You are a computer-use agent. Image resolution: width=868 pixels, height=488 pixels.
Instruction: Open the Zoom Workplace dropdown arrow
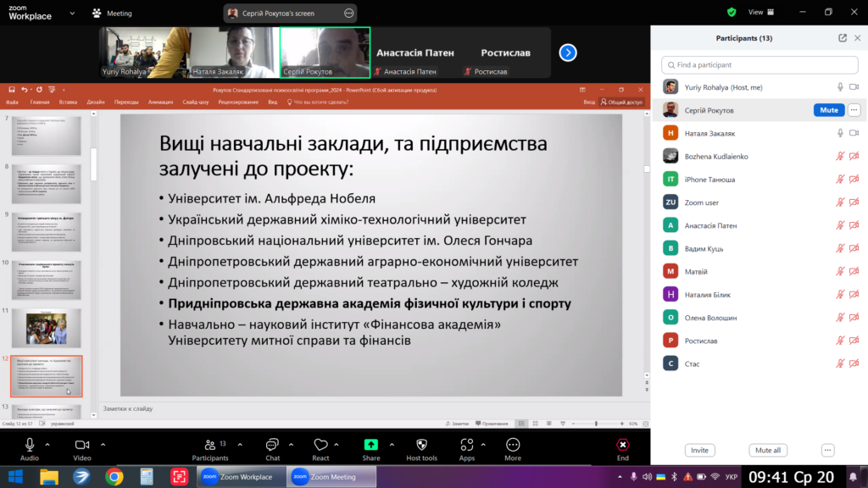70,14
